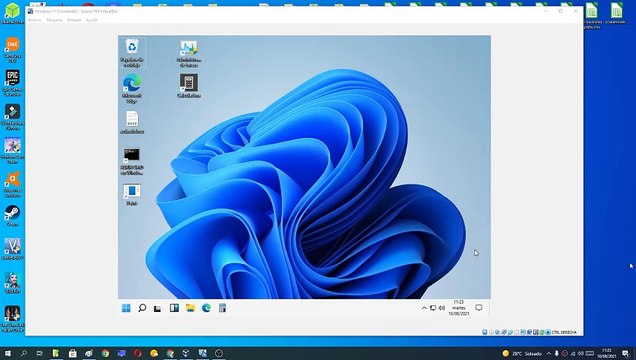Select the Microsoft Edge shortcut on guest desktop
636x360 pixels.
pos(132,89)
